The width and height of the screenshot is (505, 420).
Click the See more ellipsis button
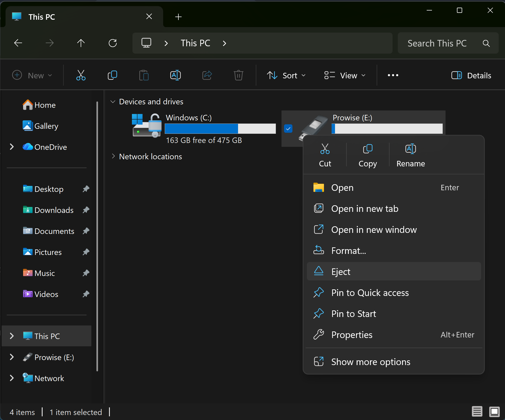pyautogui.click(x=393, y=75)
